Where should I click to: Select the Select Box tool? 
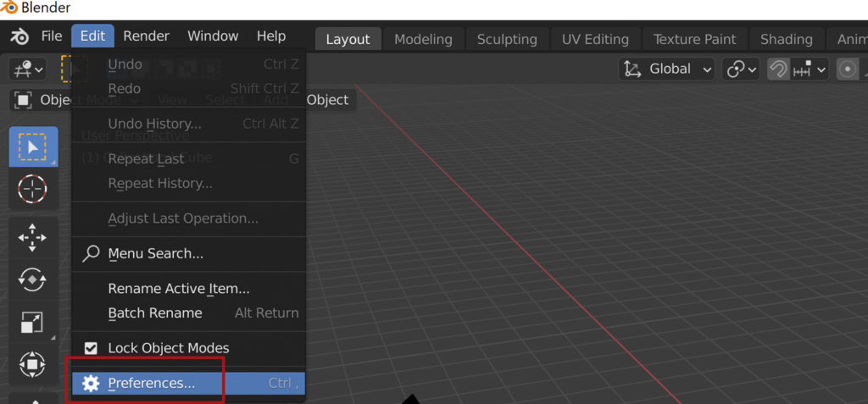33,147
